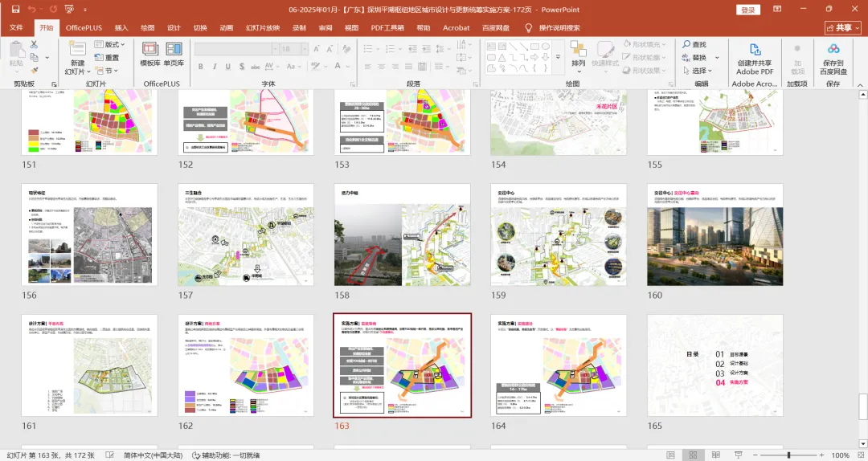Image resolution: width=868 pixels, height=461 pixels.
Task: Toggle center text alignment button
Action: click(x=382, y=67)
